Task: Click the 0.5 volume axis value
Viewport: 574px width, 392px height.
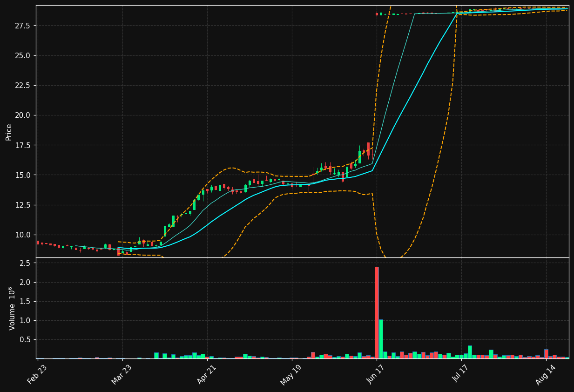Action: pos(26,339)
